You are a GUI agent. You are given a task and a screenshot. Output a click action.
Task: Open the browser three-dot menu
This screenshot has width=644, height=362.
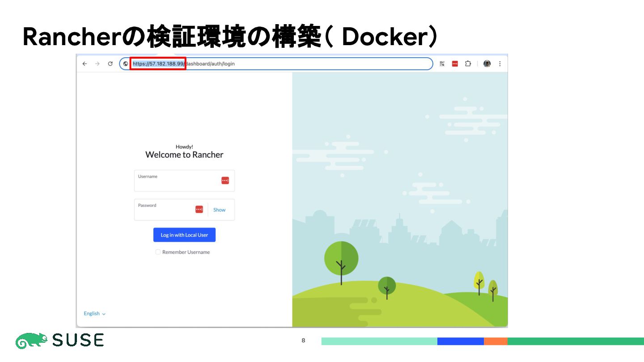500,64
